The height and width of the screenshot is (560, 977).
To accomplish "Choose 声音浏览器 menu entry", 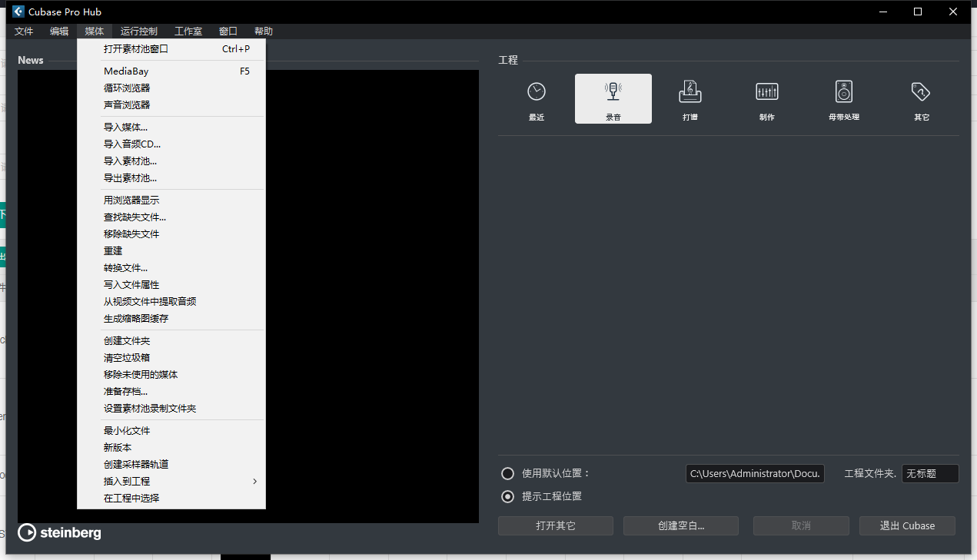I will (x=171, y=105).
